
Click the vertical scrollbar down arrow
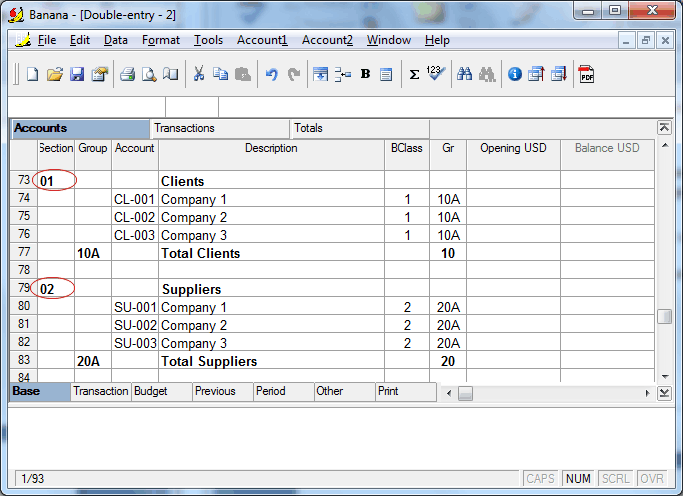point(665,377)
